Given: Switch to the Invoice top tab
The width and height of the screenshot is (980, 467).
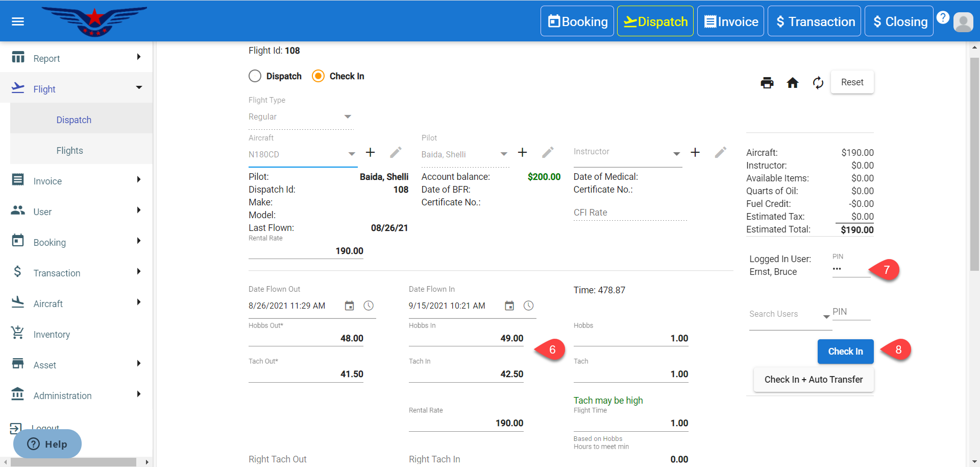Looking at the screenshot, I should click(730, 21).
